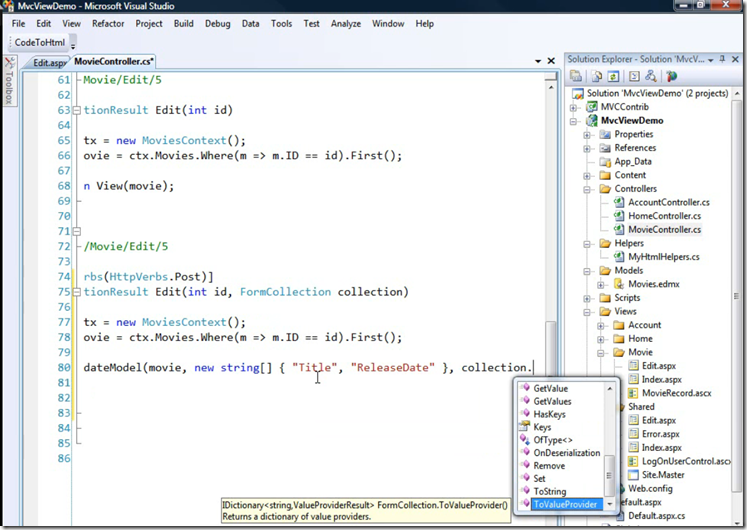The height and width of the screenshot is (530, 747).
Task: Select AccountController.cs file in tree
Action: [x=668, y=202]
